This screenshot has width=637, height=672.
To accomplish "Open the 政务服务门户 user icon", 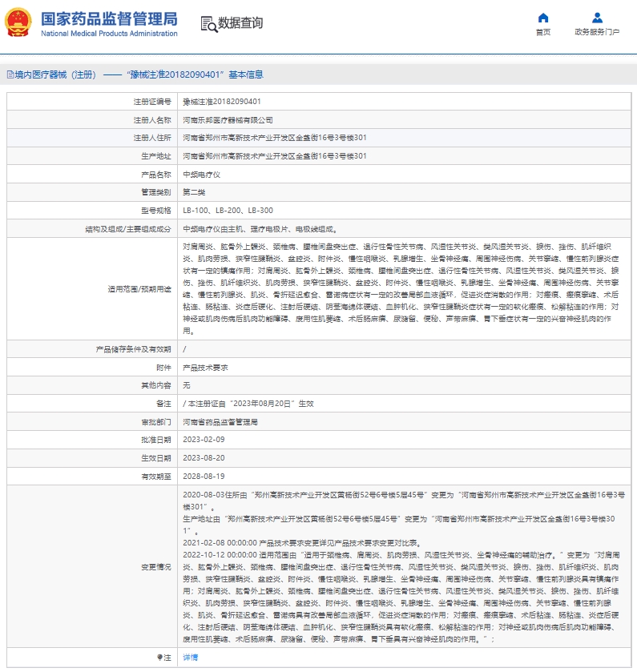I will click(x=597, y=18).
